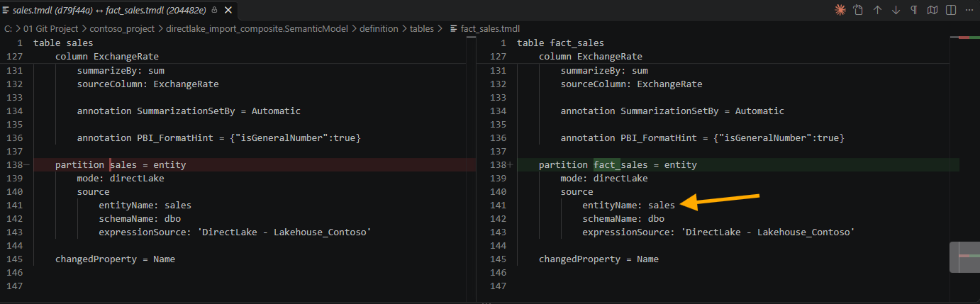Click right pane expressionSource line 143
980x304 pixels.
click(x=718, y=232)
